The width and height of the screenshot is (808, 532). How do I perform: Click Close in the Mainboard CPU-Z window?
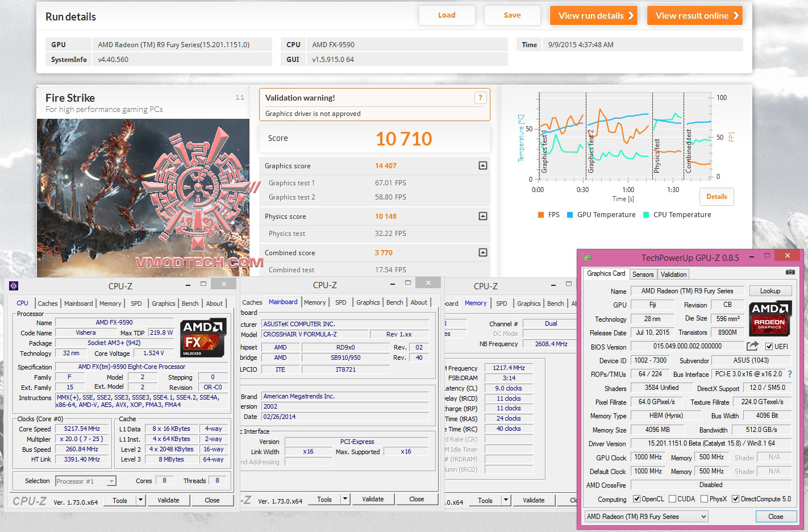417,499
